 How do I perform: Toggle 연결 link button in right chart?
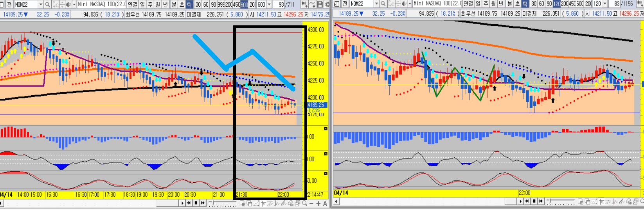point(468,4)
